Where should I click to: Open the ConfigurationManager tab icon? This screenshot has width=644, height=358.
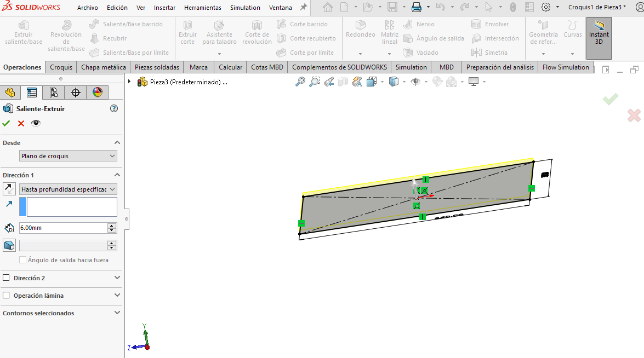(53, 93)
